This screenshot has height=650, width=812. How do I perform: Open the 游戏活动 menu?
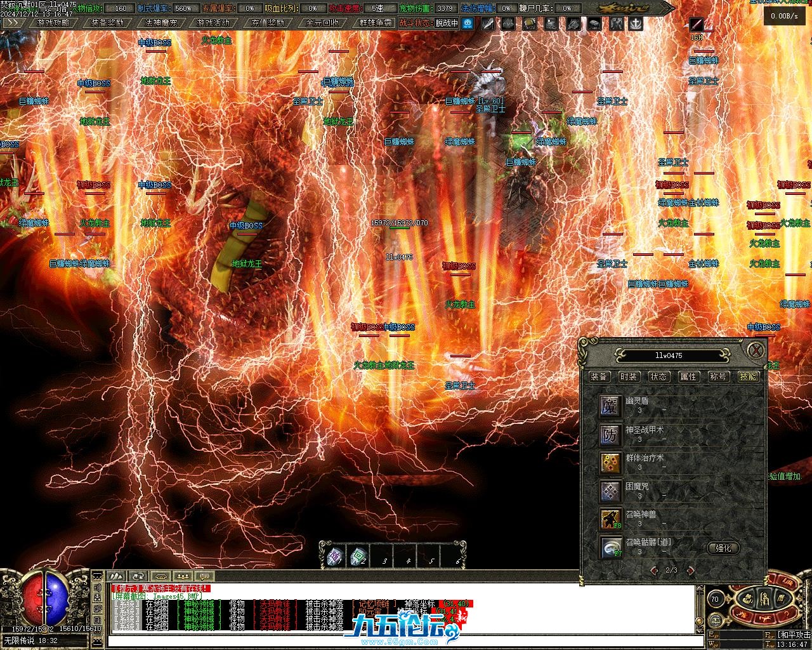(x=213, y=23)
